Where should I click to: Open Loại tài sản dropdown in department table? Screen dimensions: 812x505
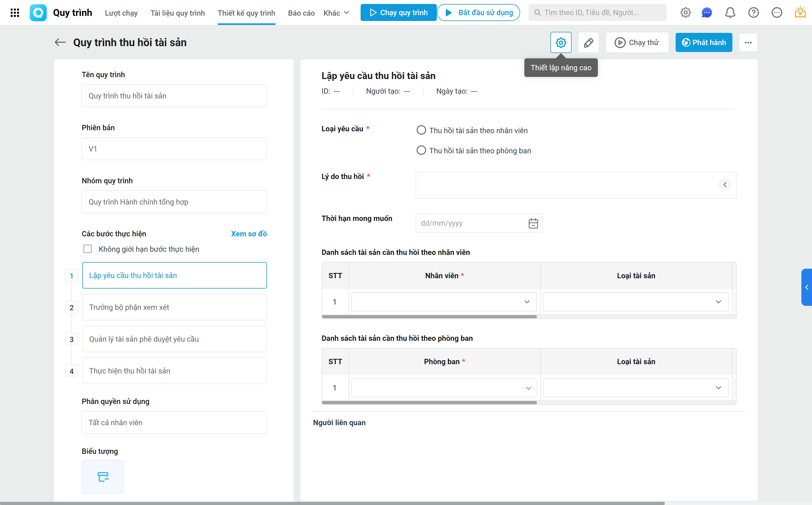(636, 388)
